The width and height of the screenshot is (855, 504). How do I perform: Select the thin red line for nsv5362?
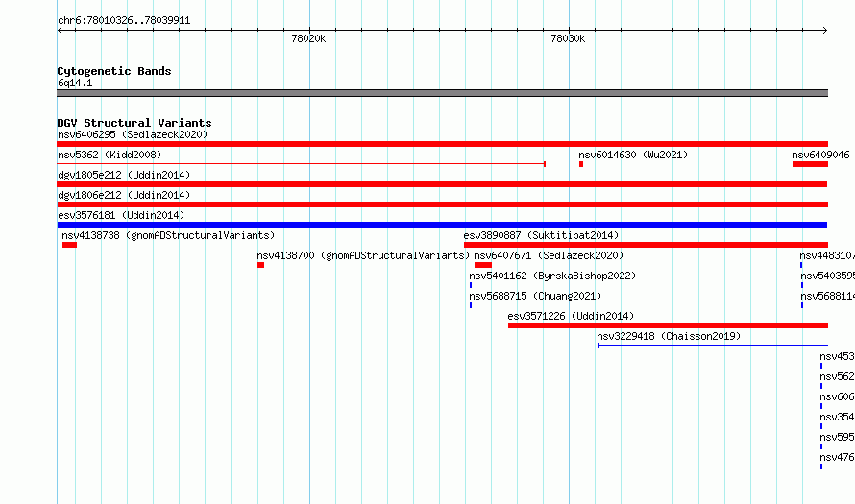pyautogui.click(x=301, y=164)
